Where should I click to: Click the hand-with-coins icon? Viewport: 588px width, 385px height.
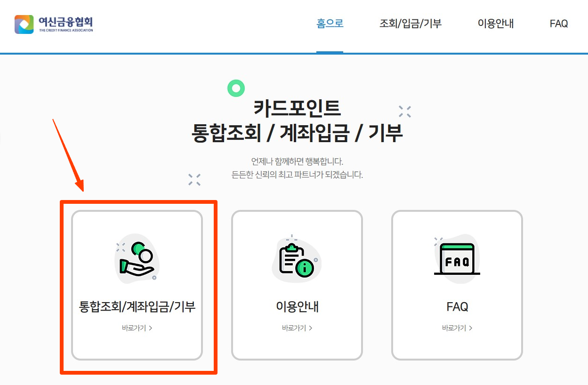tap(137, 260)
